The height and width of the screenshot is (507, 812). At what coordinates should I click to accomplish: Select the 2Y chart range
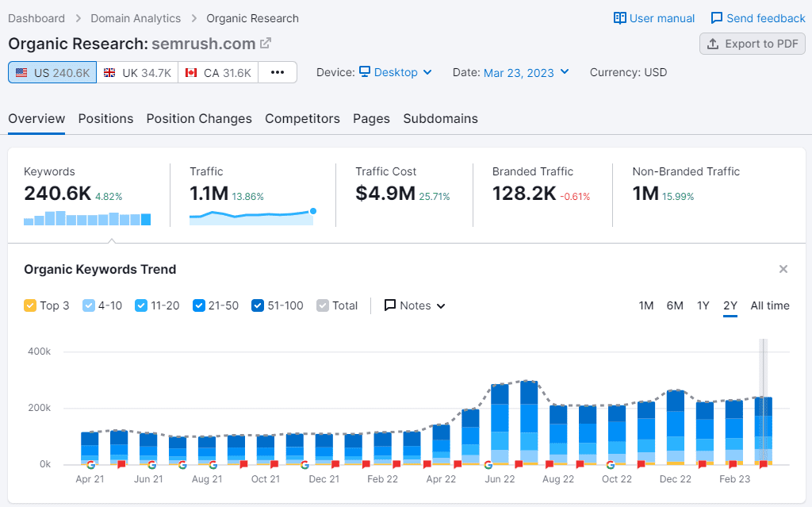pyautogui.click(x=730, y=305)
